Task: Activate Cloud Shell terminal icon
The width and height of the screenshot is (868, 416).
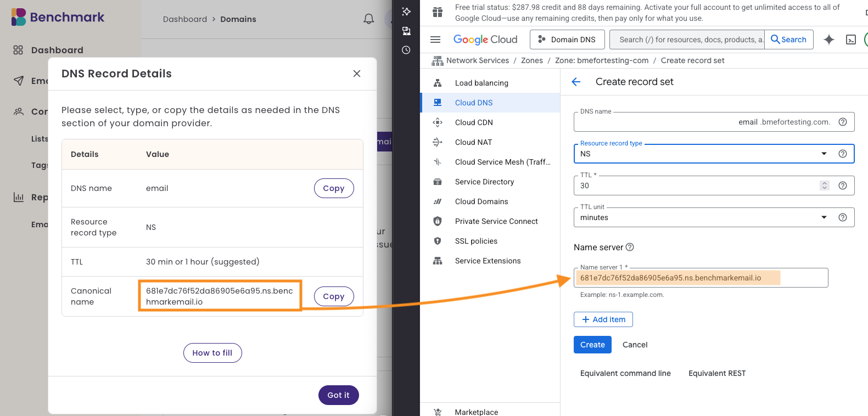Action: 851,40
